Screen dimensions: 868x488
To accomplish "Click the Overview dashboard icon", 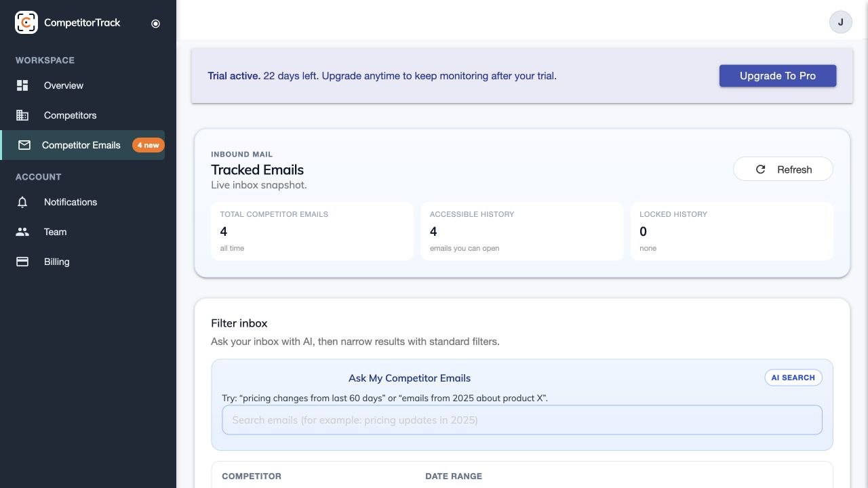I will [x=22, y=85].
